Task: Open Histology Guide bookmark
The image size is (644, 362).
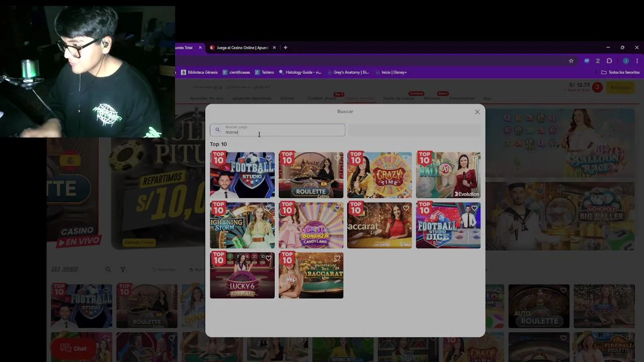Action: pos(300,72)
